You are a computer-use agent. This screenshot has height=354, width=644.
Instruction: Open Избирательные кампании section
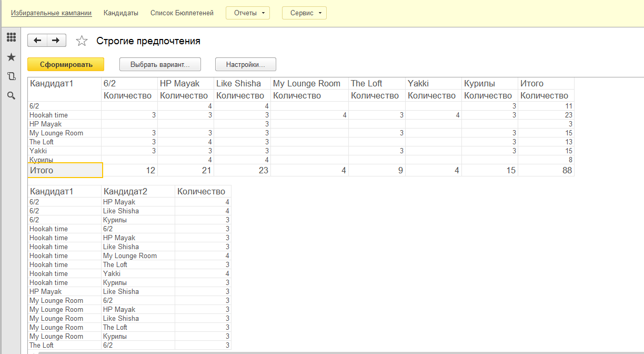(51, 13)
